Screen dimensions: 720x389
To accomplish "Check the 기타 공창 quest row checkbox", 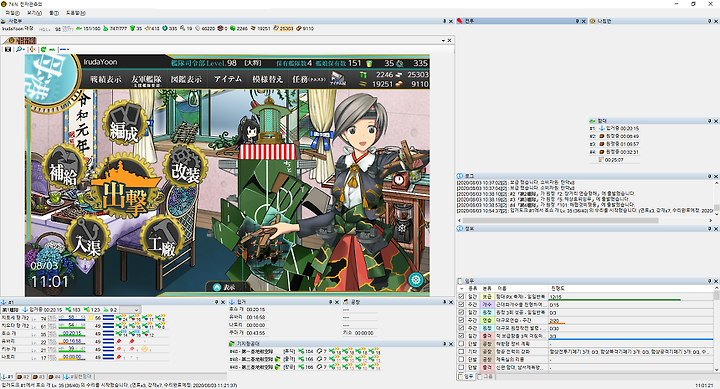I will pyautogui.click(x=461, y=351).
